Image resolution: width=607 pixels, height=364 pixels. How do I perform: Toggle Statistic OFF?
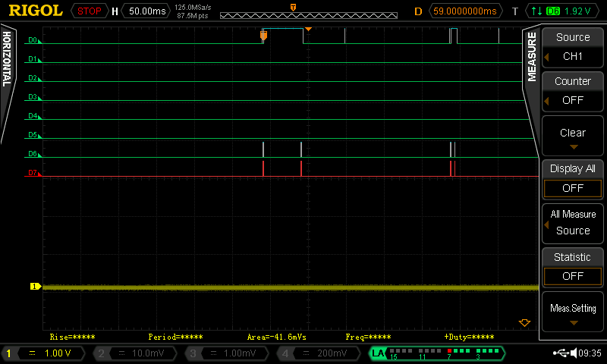573,267
